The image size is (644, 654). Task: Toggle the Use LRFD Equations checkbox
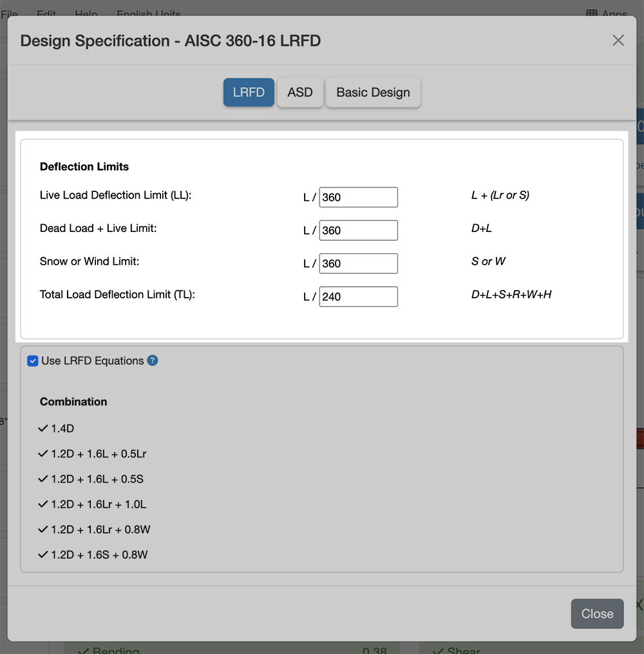pos(32,361)
